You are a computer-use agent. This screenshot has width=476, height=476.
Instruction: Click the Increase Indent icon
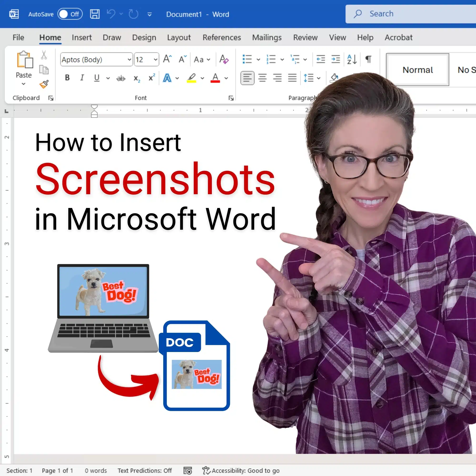pyautogui.click(x=336, y=59)
